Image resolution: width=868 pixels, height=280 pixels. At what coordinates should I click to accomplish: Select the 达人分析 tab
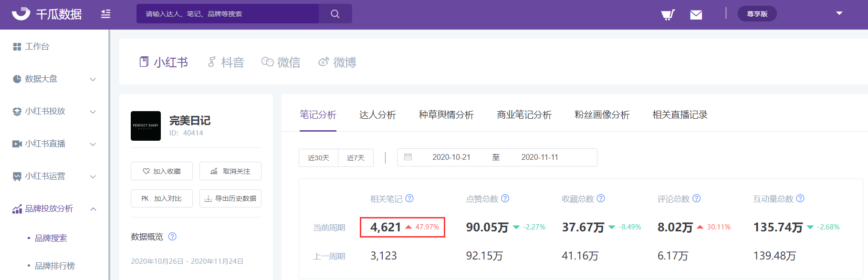click(x=377, y=114)
